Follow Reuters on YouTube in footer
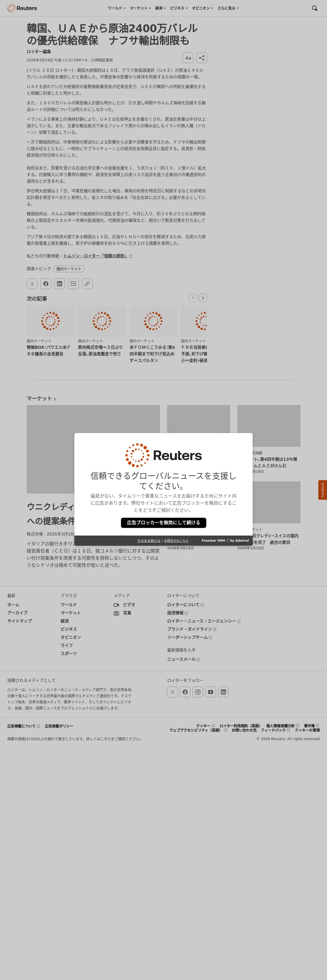 tap(211, 692)
